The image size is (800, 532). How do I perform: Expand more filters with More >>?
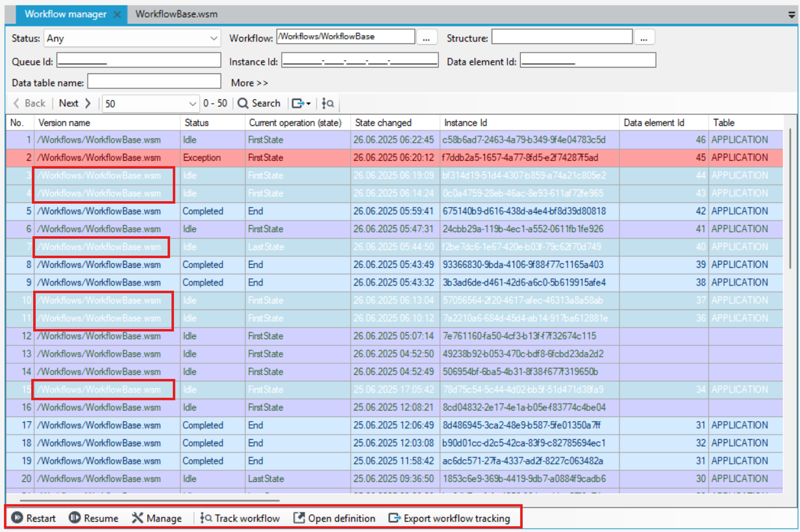(x=249, y=83)
